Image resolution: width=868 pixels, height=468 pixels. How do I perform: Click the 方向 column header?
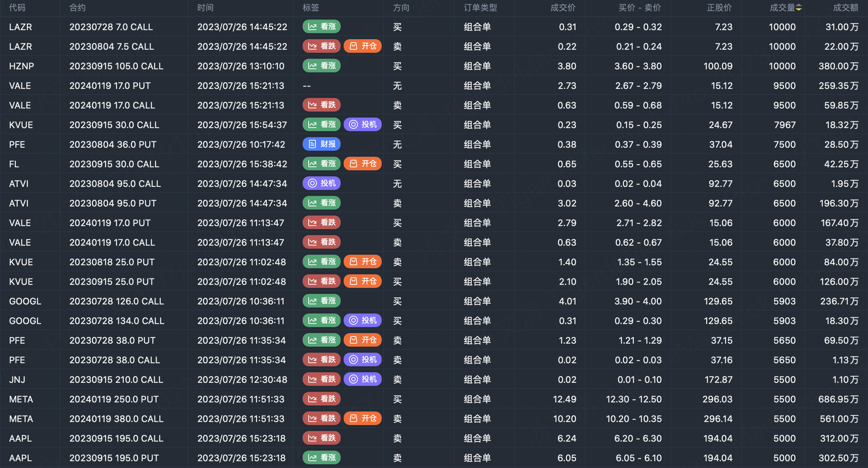click(401, 8)
